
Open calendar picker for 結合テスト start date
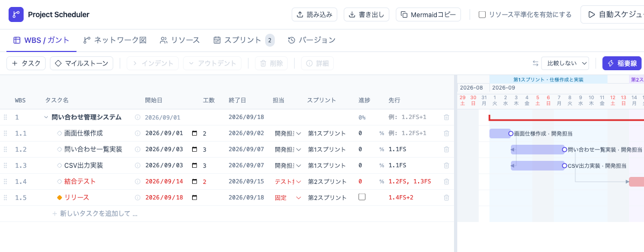[194, 182]
